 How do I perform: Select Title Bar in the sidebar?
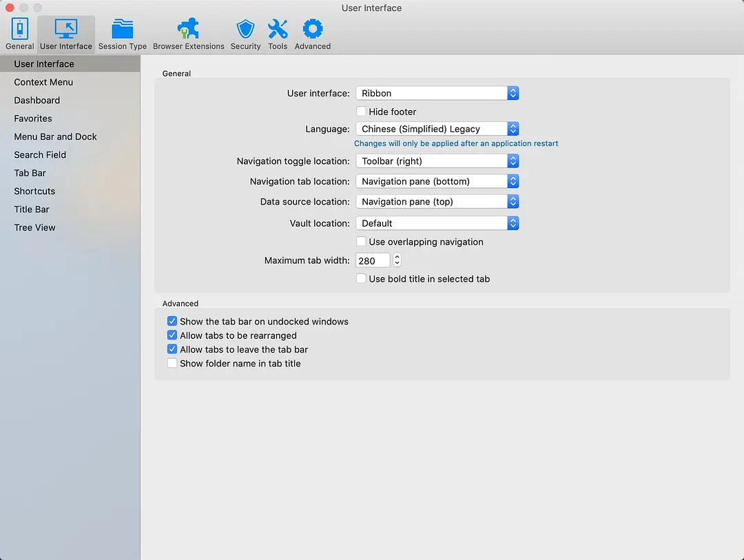click(x=70, y=209)
